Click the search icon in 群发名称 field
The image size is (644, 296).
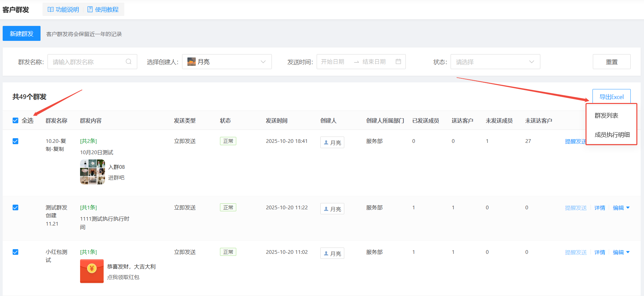click(x=129, y=62)
